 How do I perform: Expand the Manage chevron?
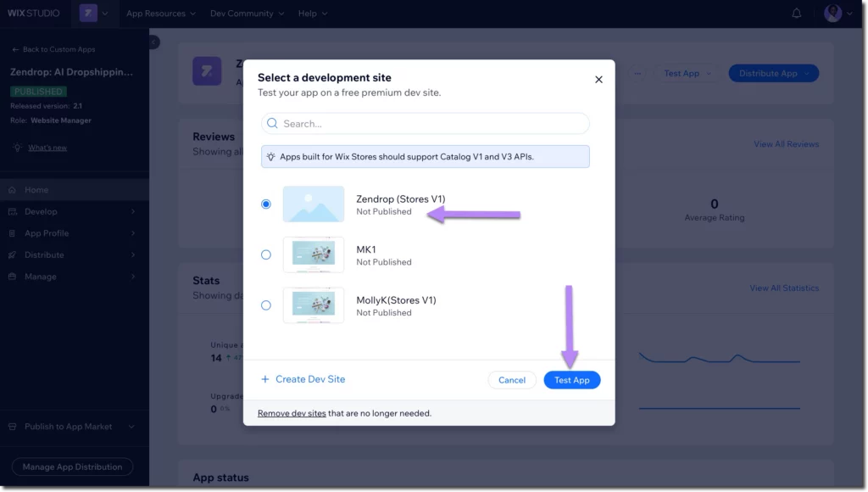133,276
